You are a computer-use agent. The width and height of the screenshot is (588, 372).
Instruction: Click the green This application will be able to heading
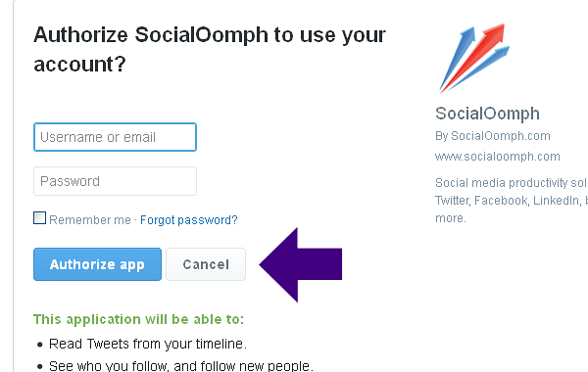pos(139,319)
